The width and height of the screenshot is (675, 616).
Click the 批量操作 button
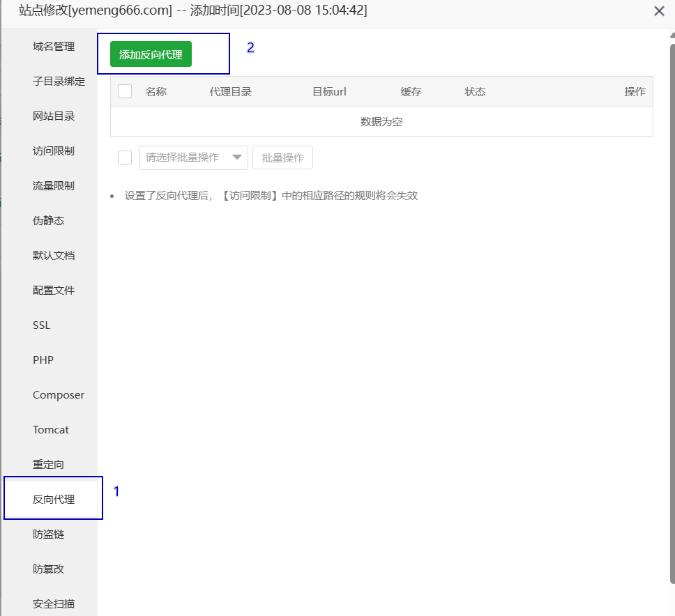[x=282, y=157]
